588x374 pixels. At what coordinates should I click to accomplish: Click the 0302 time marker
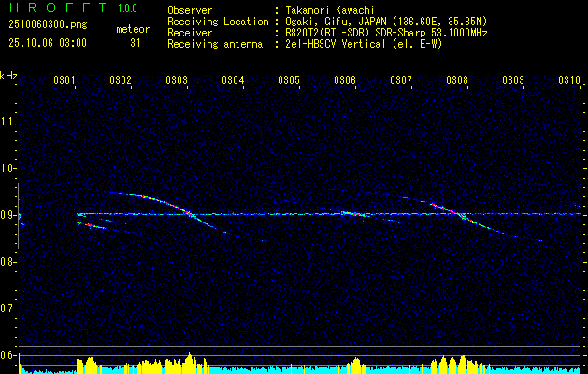(121, 79)
